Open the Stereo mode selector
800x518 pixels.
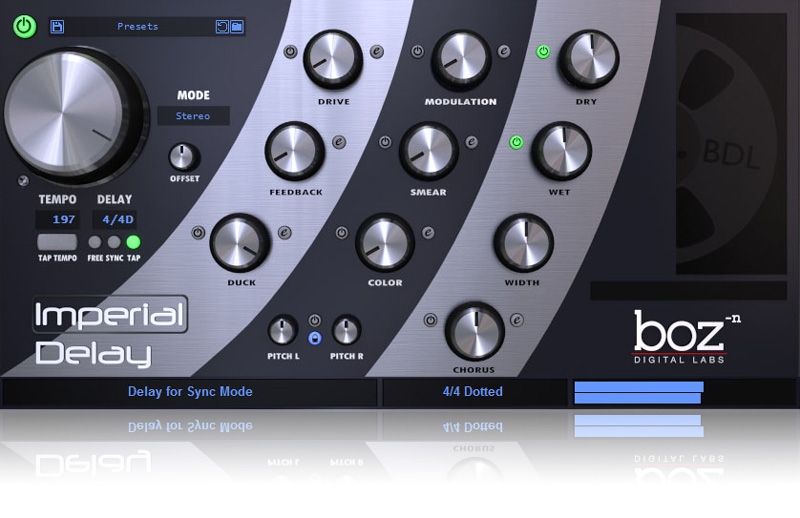coord(193,116)
